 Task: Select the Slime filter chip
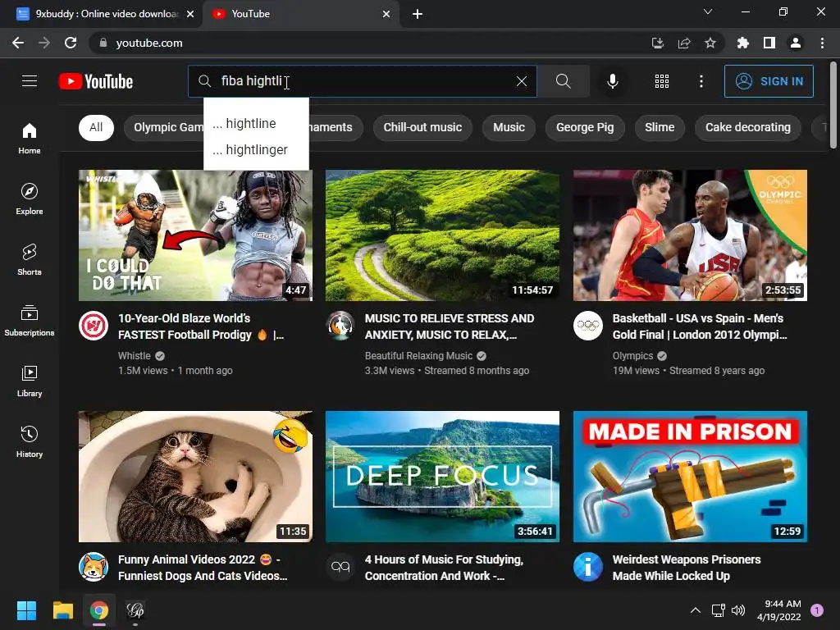tap(660, 127)
